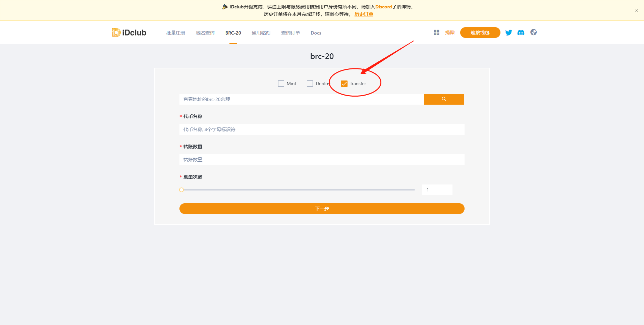
Task: Click the 捐赠 link
Action: pos(450,33)
